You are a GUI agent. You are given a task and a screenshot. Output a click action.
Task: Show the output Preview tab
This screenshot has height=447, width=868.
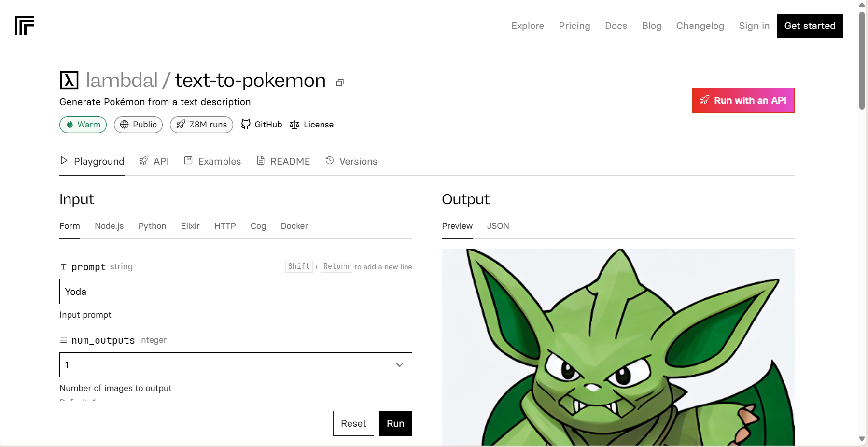[457, 226]
